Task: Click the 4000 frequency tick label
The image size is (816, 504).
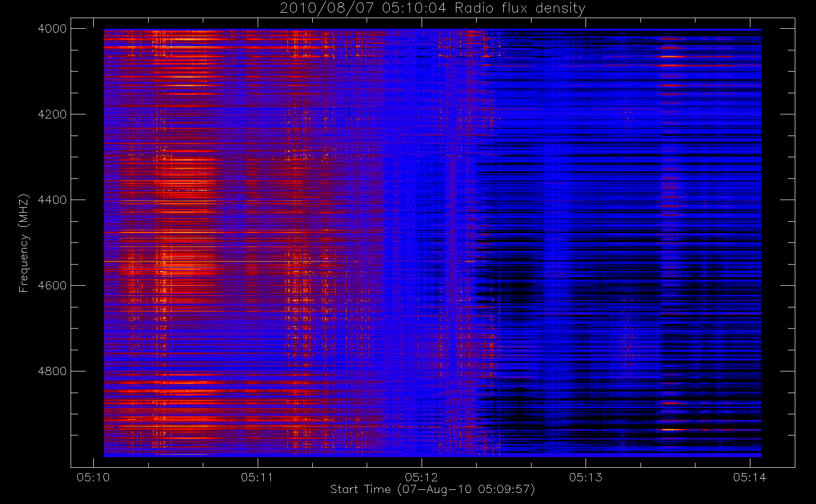Action: pyautogui.click(x=52, y=29)
